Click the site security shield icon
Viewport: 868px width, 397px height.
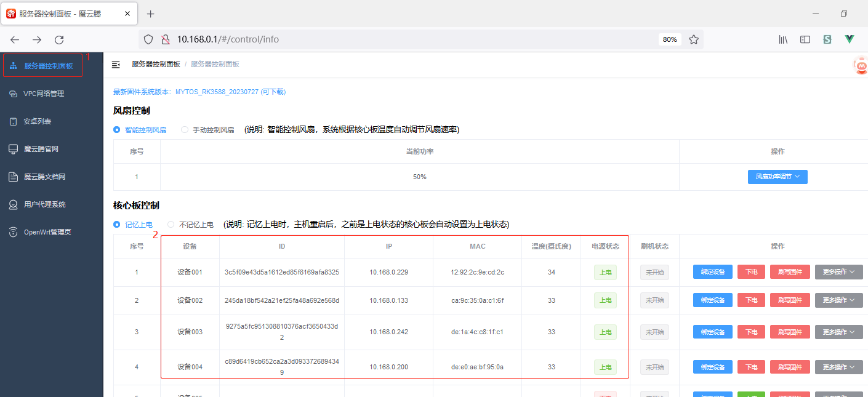point(148,39)
